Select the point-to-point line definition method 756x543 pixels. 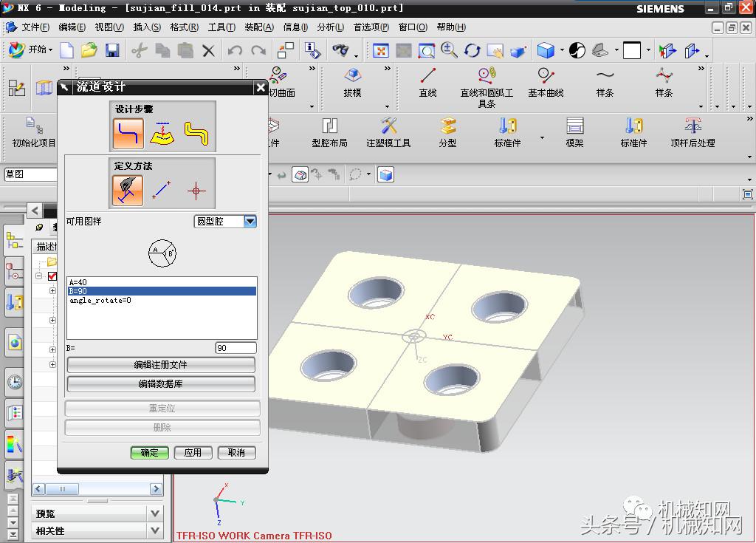[x=162, y=191]
